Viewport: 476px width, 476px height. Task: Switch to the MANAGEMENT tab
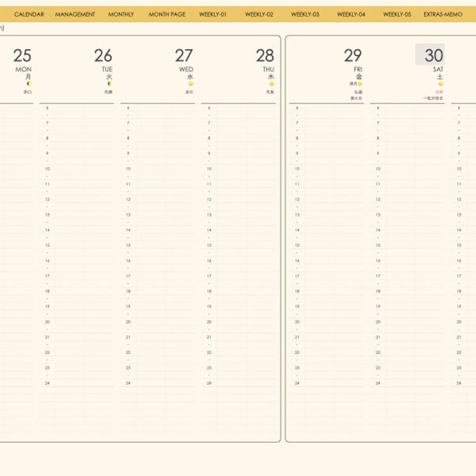point(75,14)
